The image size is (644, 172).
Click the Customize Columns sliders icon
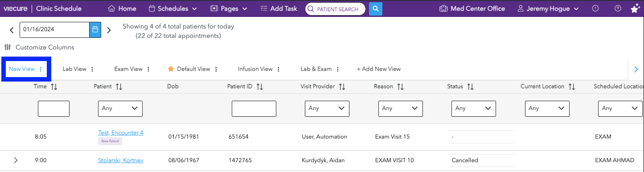click(x=8, y=47)
